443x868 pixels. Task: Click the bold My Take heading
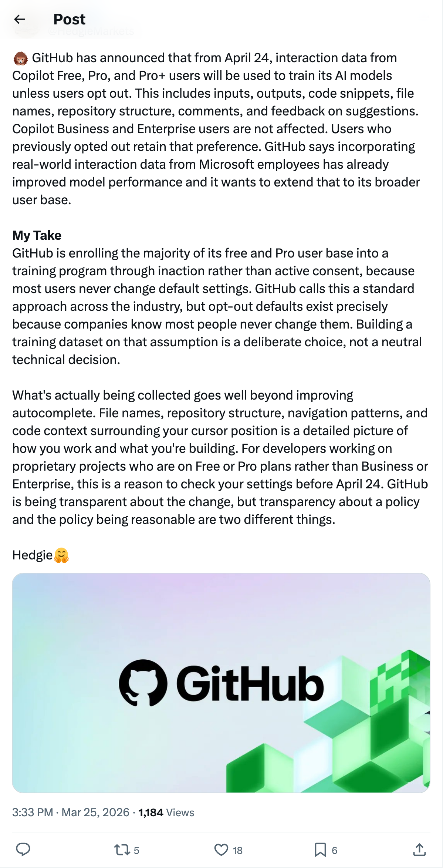click(x=36, y=235)
